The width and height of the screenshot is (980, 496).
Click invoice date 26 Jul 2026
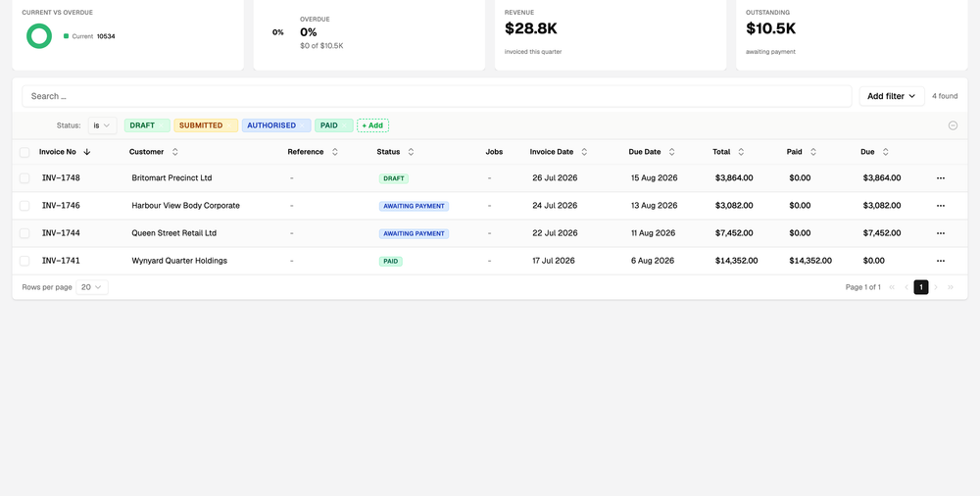(555, 178)
